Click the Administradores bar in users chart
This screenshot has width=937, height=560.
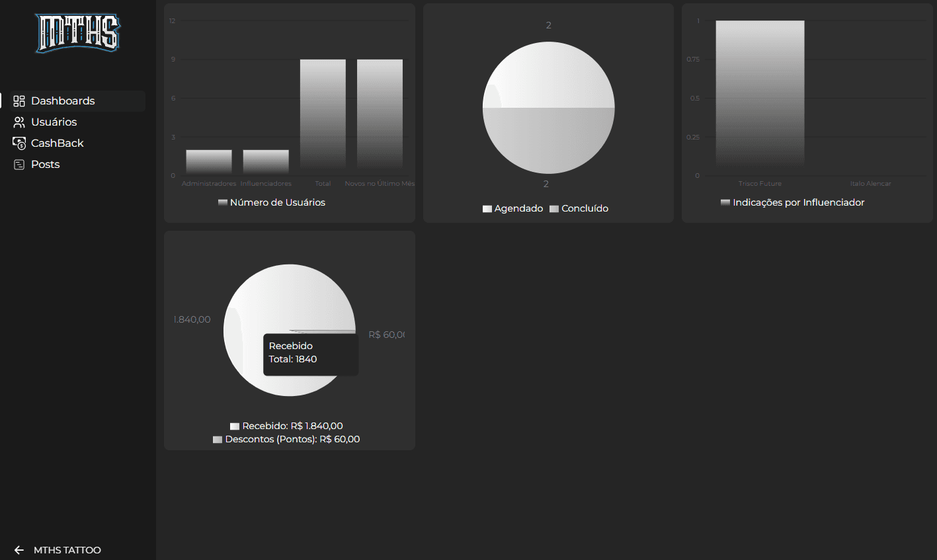[x=209, y=162]
